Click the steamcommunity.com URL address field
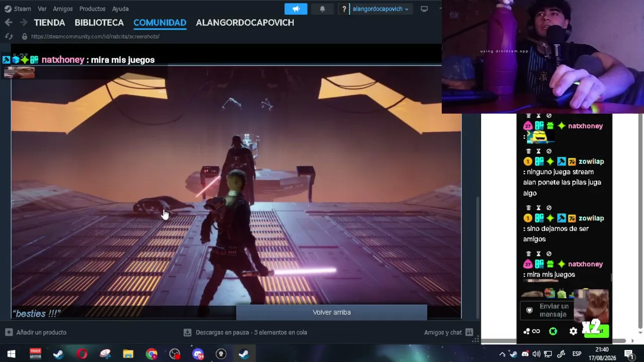This screenshot has width=644, height=362. coord(95,36)
